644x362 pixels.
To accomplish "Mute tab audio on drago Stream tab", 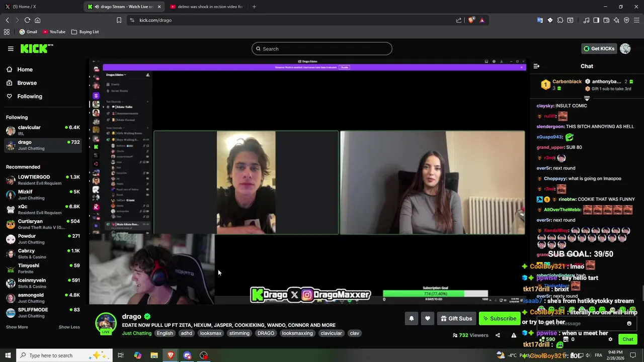I will [97, 7].
